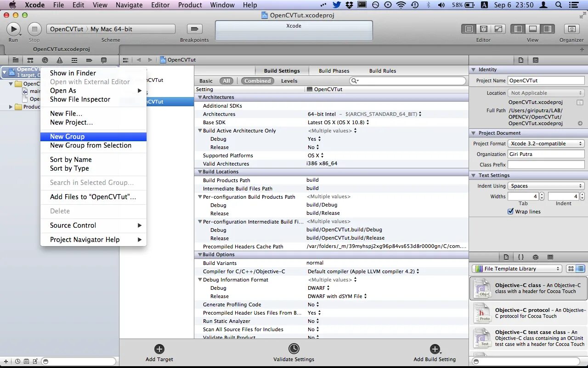Open the Organizer window
The height and width of the screenshot is (368, 588).
571,29
